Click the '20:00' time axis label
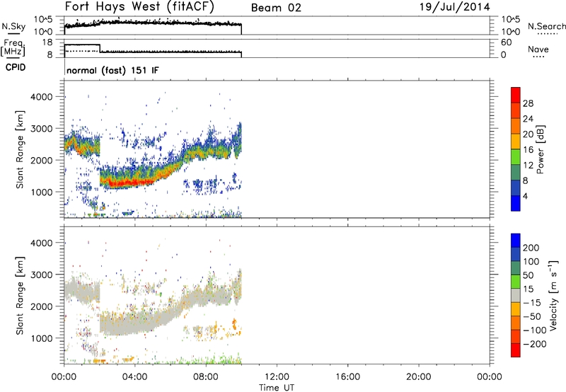 [419, 377]
